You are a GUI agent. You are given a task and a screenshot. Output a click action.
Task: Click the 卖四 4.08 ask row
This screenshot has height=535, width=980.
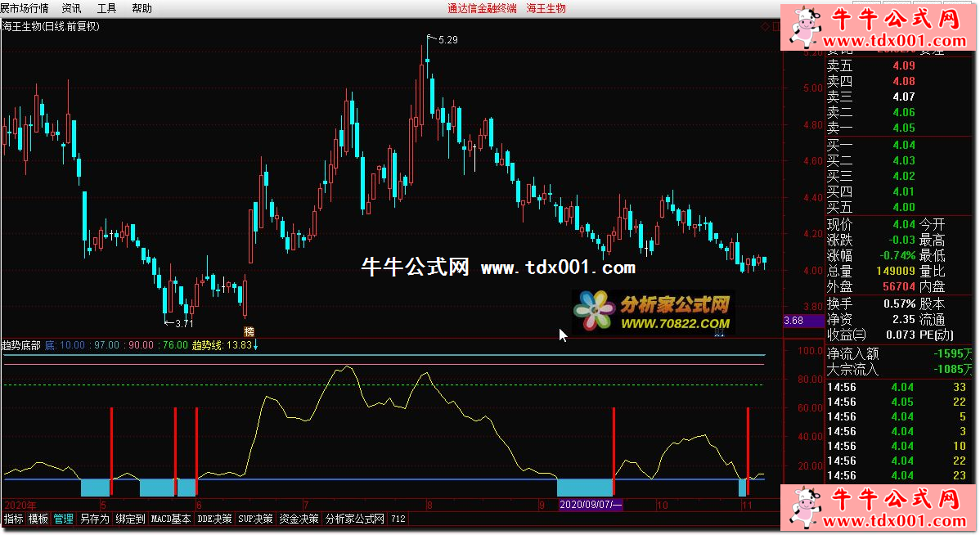click(870, 81)
